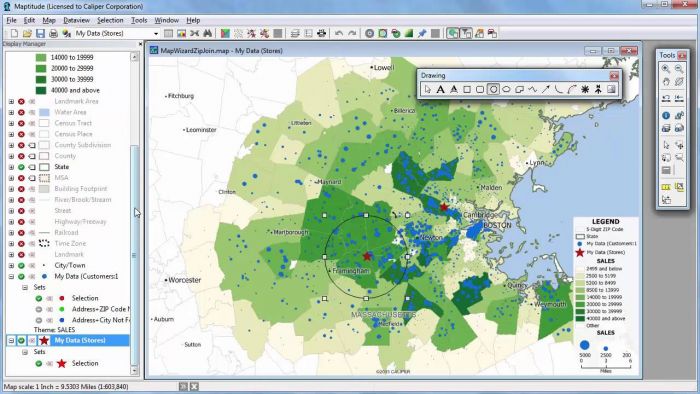Click the blue pushpin icon in the toolbar

pos(422,33)
